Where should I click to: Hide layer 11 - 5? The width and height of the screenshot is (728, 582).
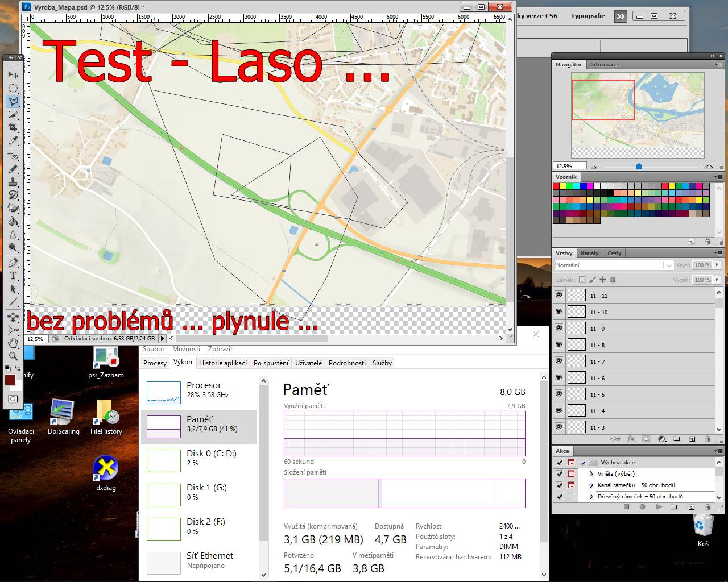pos(559,394)
